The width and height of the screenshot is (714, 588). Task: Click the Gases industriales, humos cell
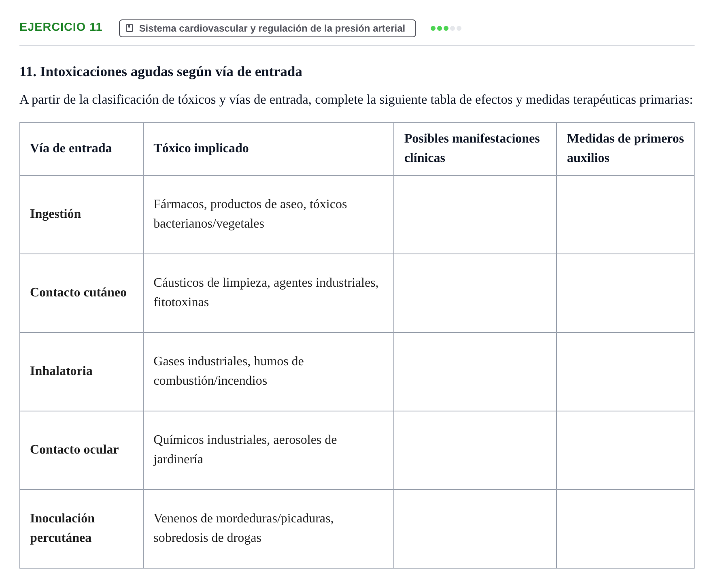pos(269,372)
